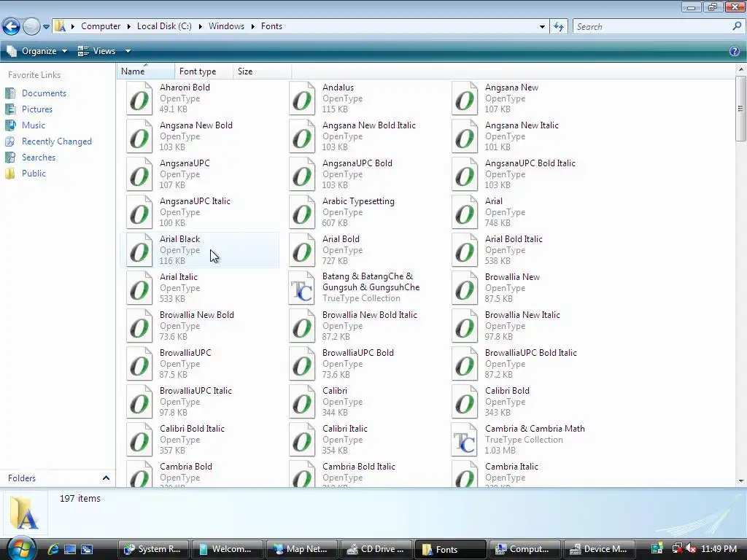Viewport: 747px width, 560px height.
Task: Select the Arial Bold Italic icon
Action: click(x=465, y=250)
